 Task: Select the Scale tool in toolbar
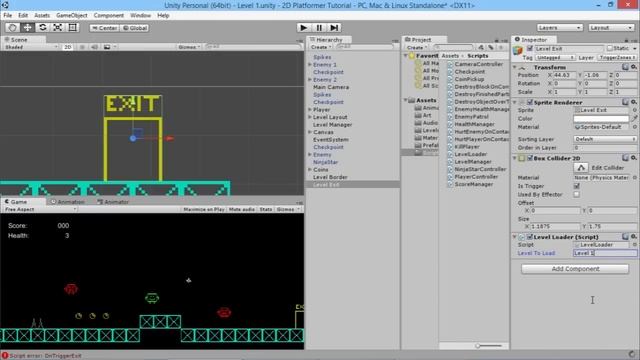tap(58, 27)
